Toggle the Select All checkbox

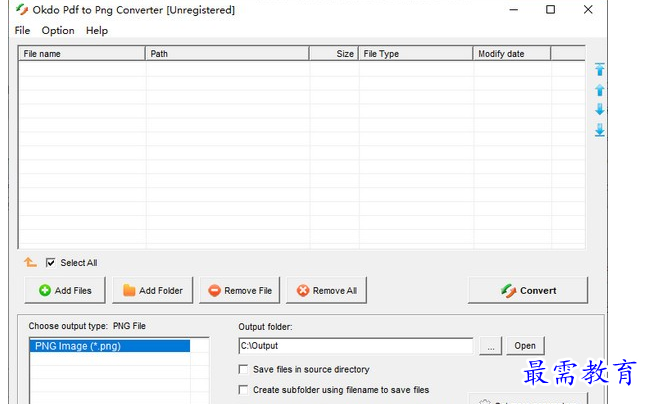tap(50, 262)
